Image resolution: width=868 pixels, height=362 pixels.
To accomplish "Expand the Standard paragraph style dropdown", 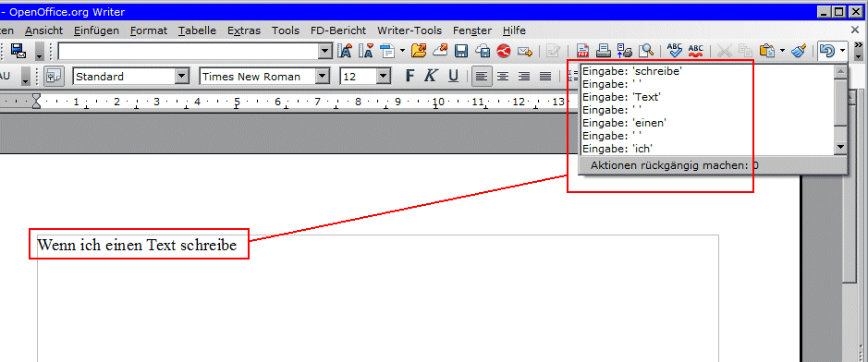I will (181, 77).
